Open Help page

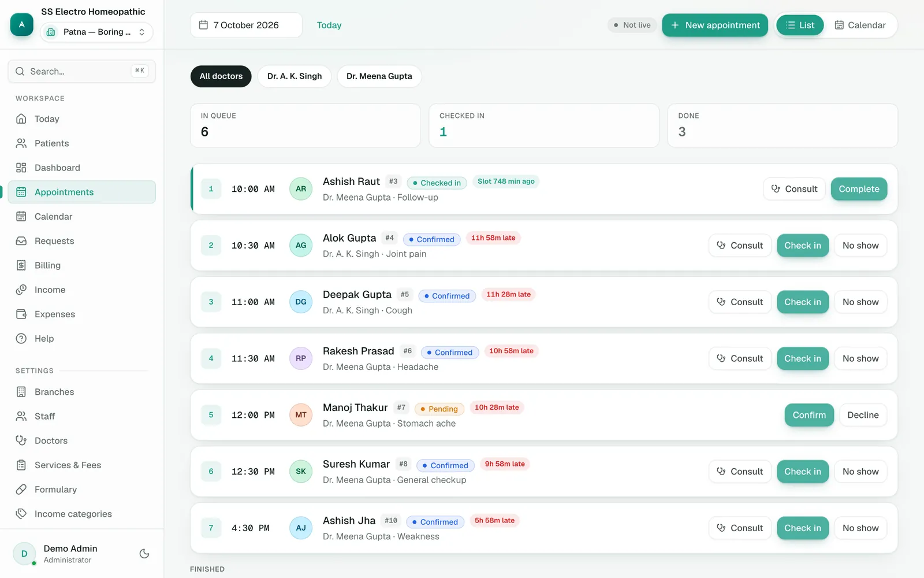tap(81, 339)
